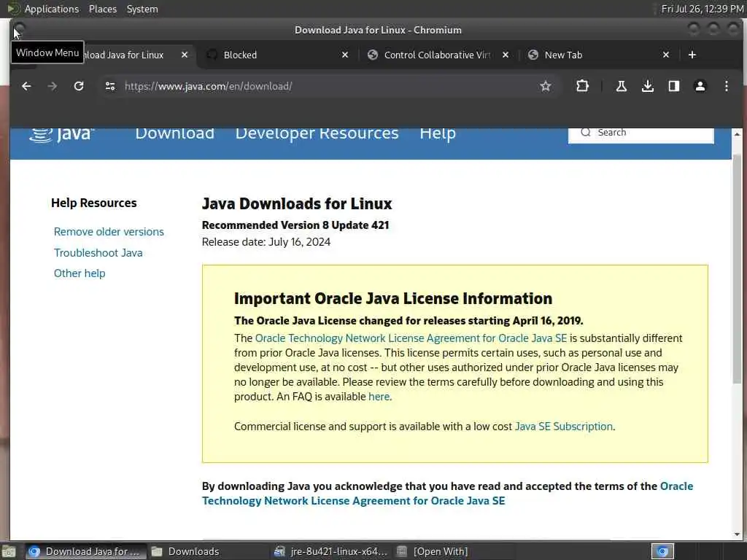
Task: Open the Extensions puzzle icon
Action: (x=582, y=86)
